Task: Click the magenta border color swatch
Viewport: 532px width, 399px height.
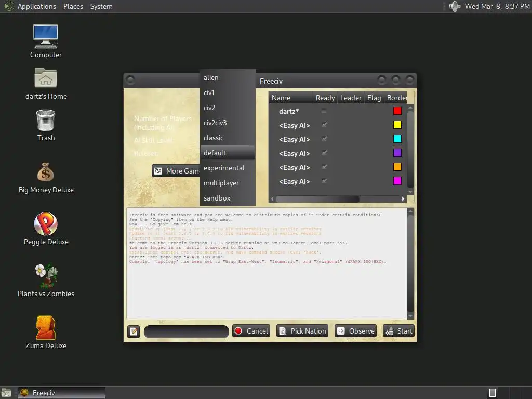Action: click(397, 181)
